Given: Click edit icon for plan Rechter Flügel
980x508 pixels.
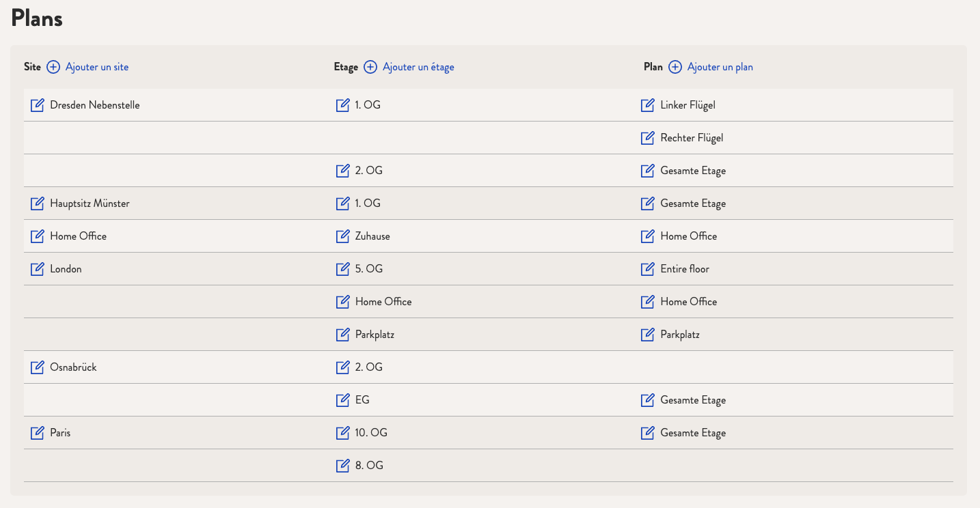Looking at the screenshot, I should point(648,138).
